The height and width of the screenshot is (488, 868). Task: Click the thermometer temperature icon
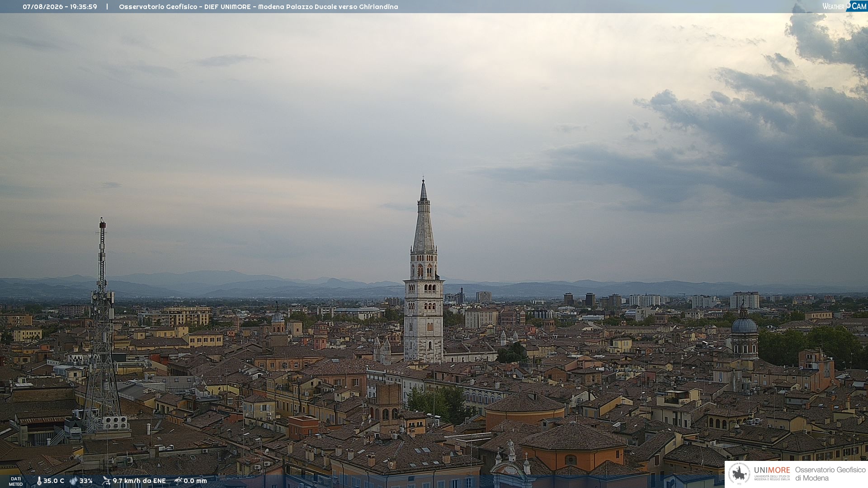click(39, 481)
